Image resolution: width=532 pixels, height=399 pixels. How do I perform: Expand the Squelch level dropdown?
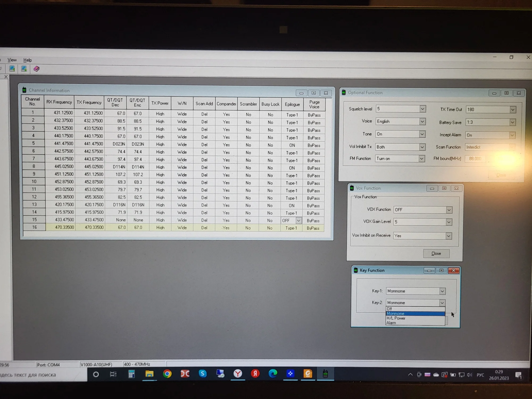click(x=422, y=109)
